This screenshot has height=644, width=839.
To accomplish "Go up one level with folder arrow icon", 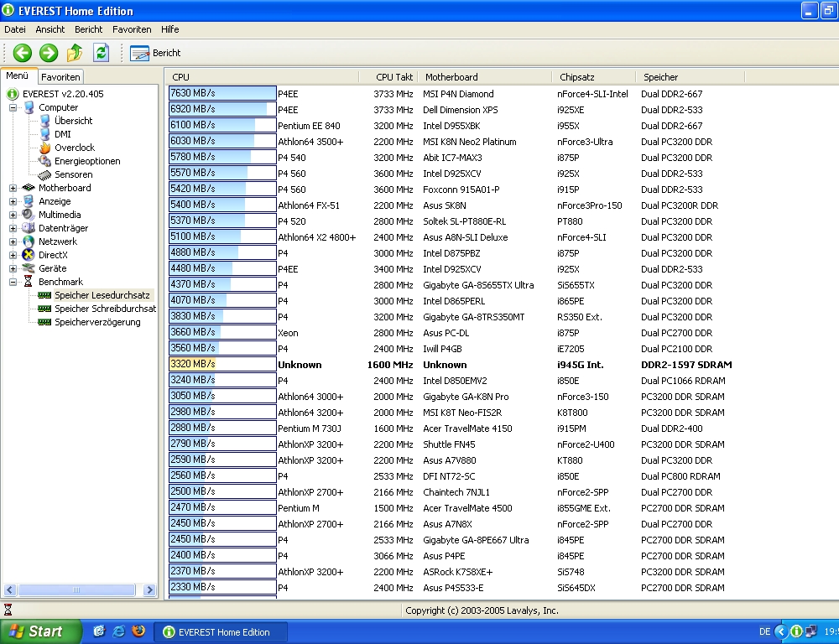I will click(x=75, y=53).
